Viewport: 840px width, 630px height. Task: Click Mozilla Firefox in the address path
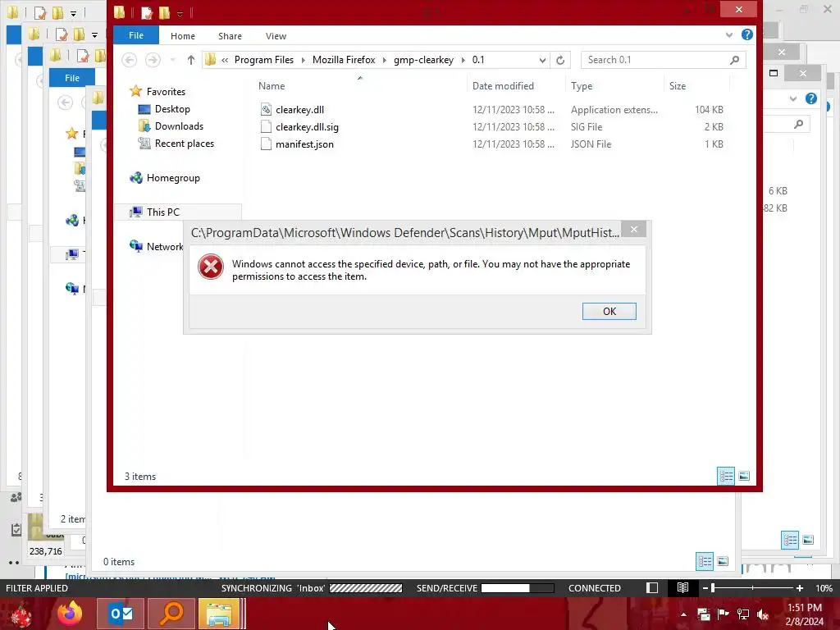click(x=344, y=60)
